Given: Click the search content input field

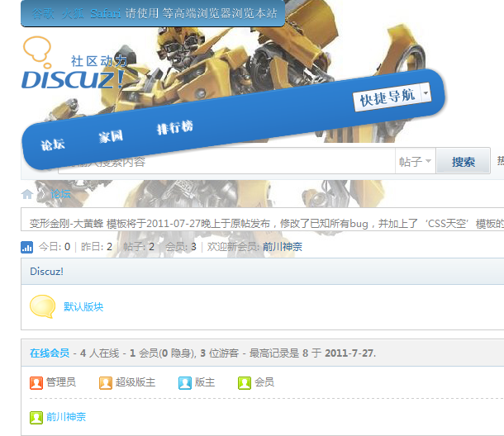Looking at the screenshot, I should coord(226,161).
